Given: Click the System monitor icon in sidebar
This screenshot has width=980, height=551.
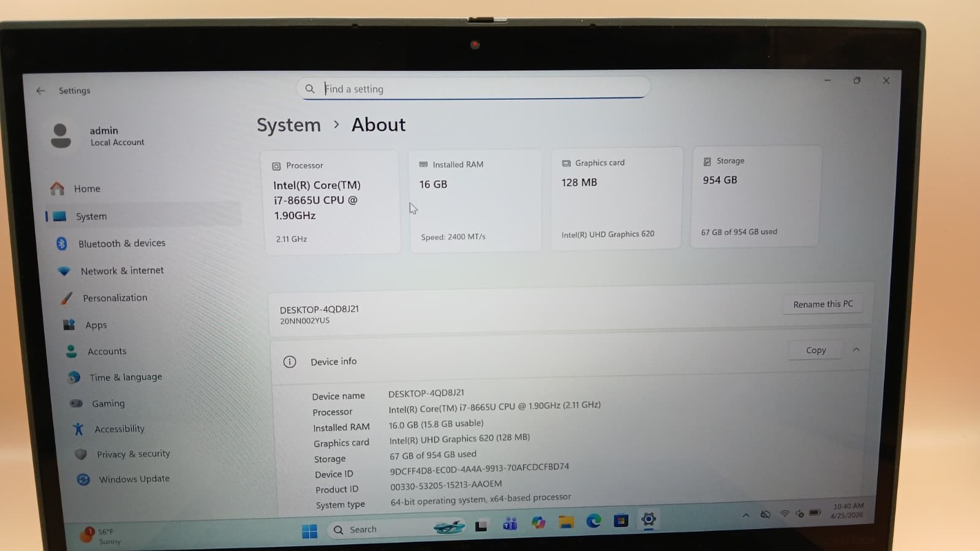Looking at the screenshot, I should [x=59, y=216].
